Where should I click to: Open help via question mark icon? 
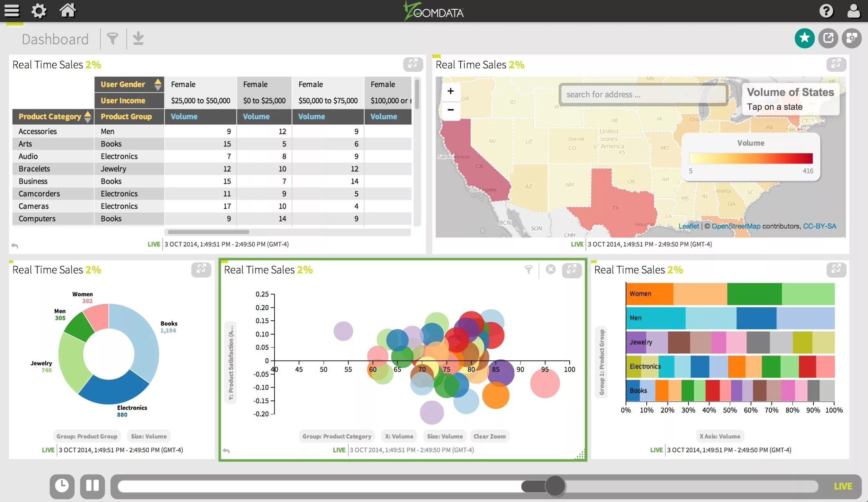(x=826, y=11)
